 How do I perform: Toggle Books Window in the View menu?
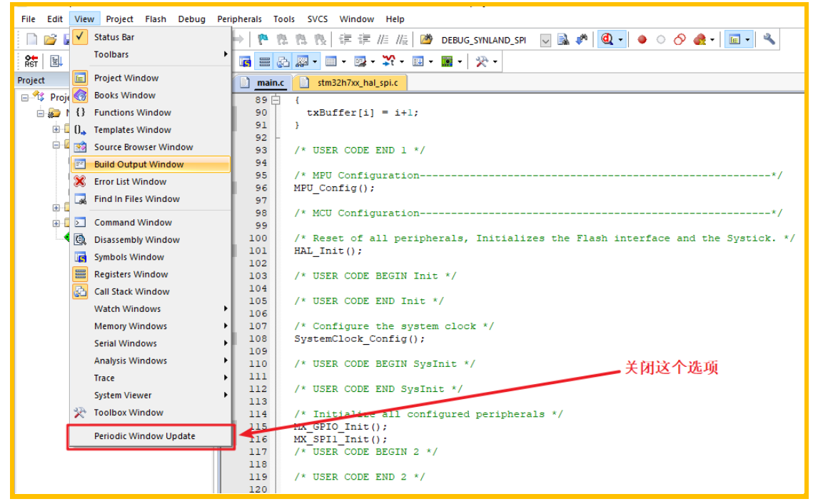(151, 95)
